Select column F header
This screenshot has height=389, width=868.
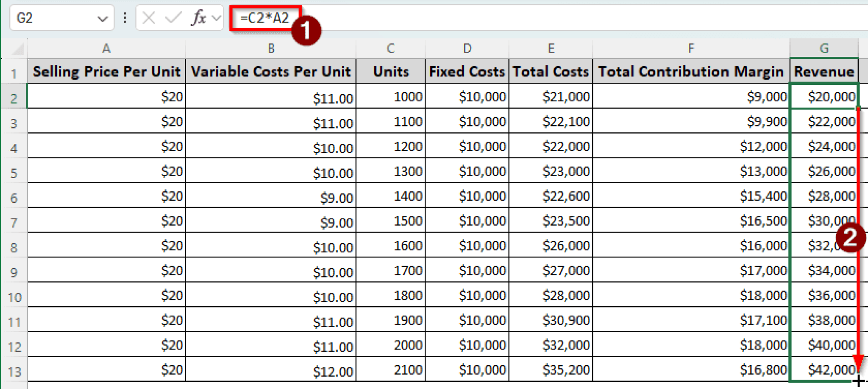click(691, 48)
